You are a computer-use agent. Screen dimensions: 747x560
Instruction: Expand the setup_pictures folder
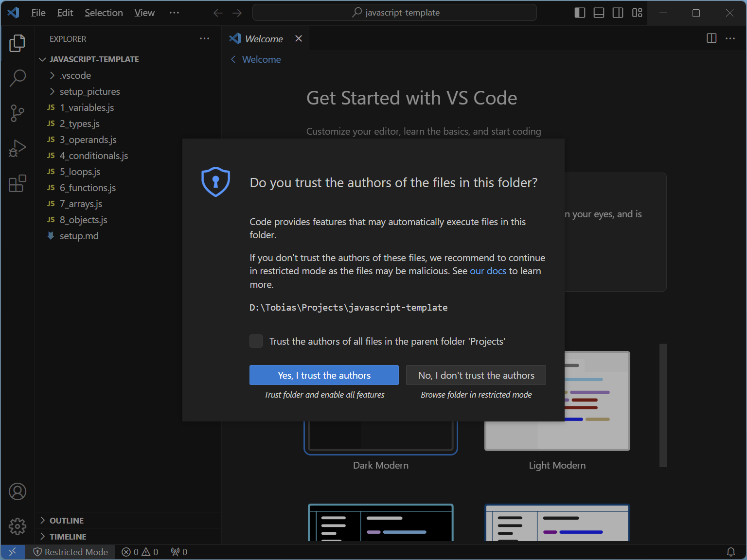coord(89,91)
